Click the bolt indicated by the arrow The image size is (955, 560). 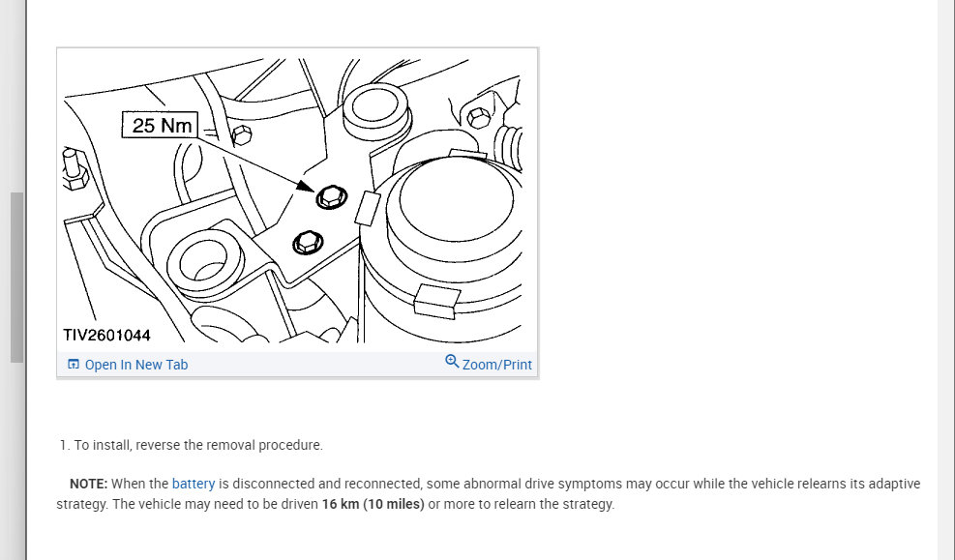click(331, 197)
